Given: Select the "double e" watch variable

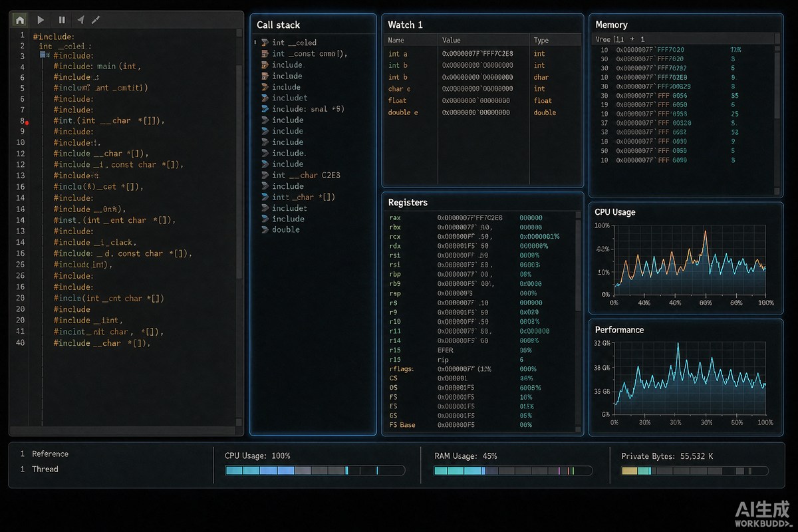Looking at the screenshot, I should coord(403,112).
